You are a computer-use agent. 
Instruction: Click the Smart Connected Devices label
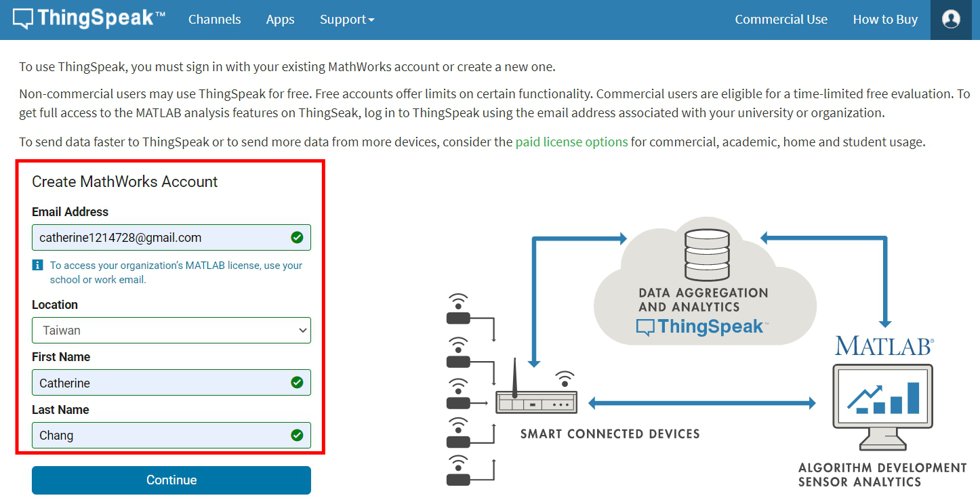pyautogui.click(x=610, y=434)
